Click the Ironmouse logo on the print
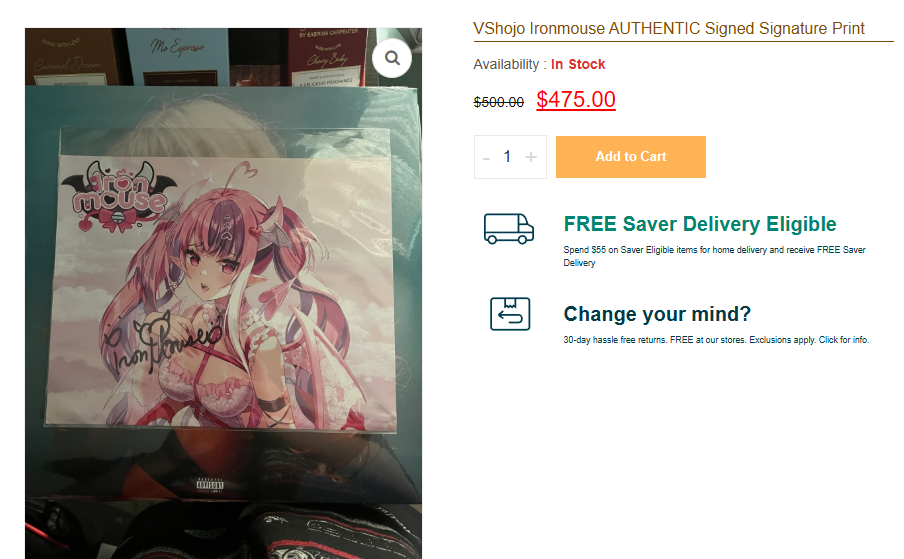Image resolution: width=904 pixels, height=559 pixels. (118, 197)
